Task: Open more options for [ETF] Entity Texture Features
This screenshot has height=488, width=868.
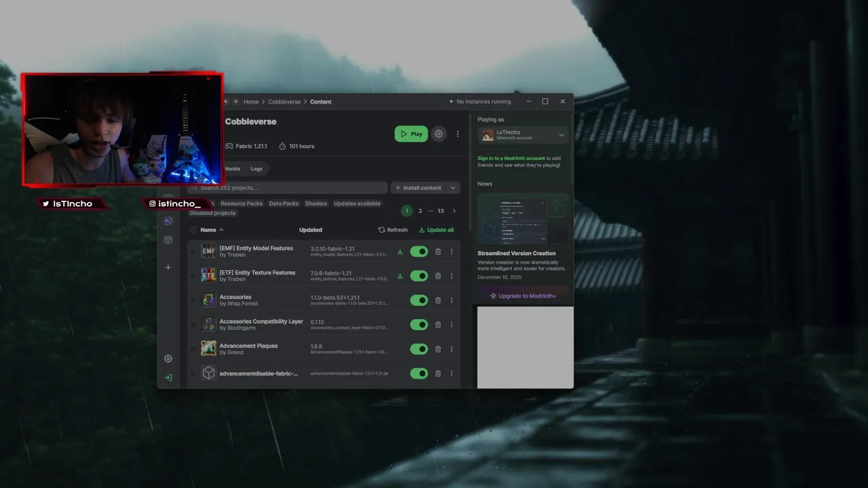Action: click(x=452, y=276)
